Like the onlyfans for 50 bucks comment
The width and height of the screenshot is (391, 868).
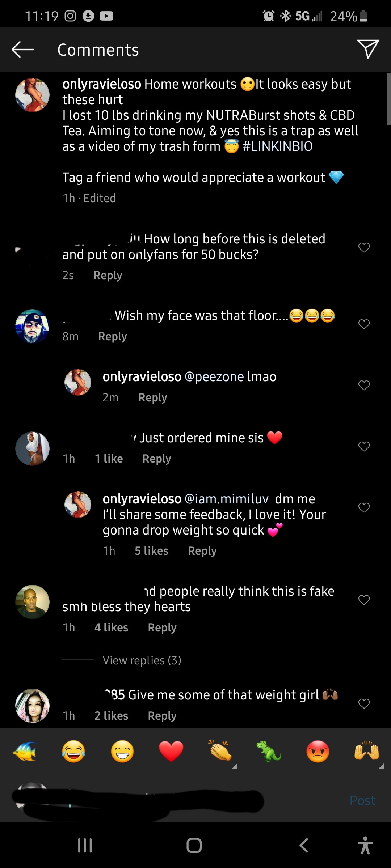(x=364, y=247)
